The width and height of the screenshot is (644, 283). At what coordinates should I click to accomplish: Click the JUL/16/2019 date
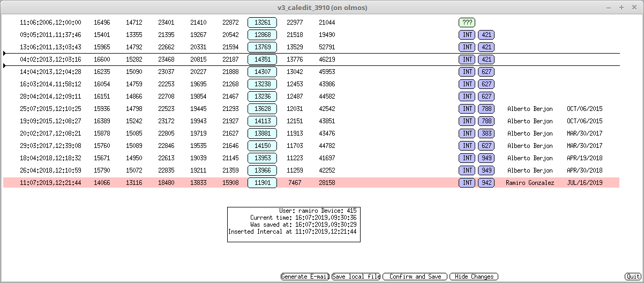(585, 183)
